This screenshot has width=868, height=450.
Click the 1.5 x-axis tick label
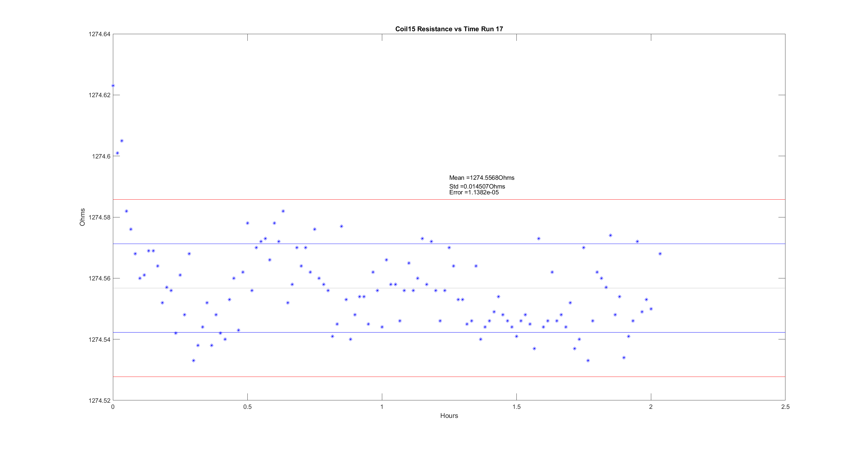click(x=516, y=407)
